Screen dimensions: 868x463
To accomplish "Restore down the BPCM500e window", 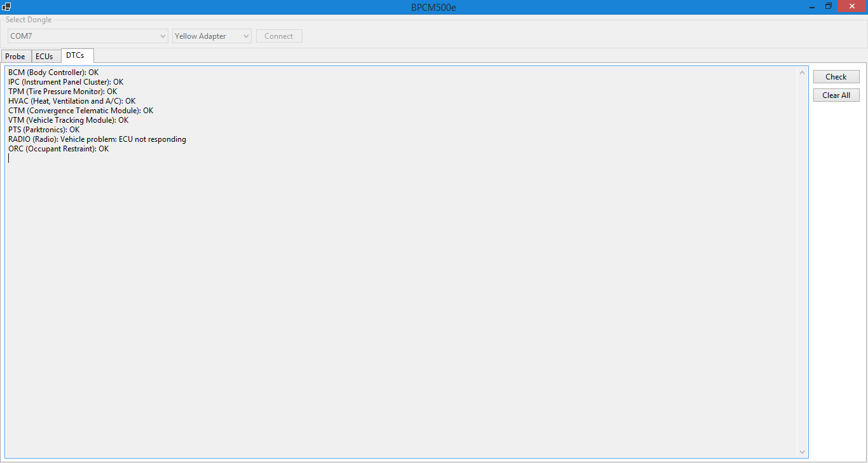I will pyautogui.click(x=829, y=6).
